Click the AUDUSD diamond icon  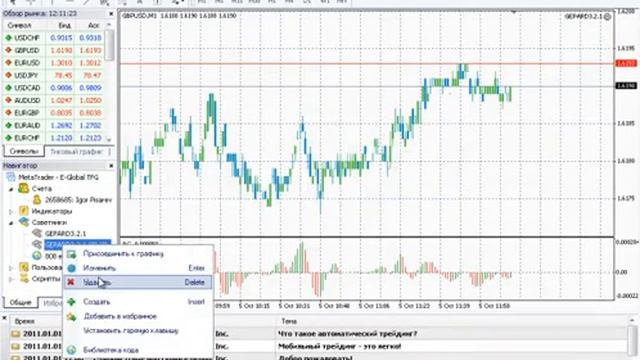[8, 100]
